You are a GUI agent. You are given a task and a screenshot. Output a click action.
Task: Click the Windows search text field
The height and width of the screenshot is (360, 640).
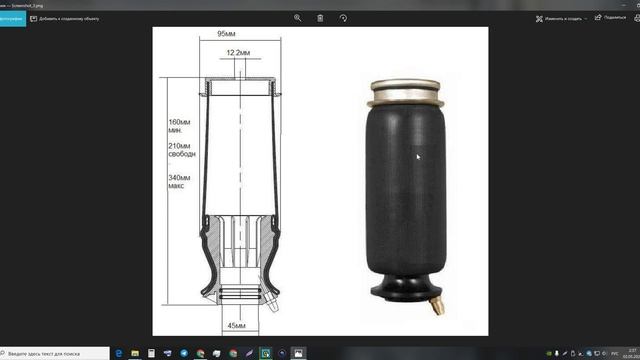pos(55,353)
